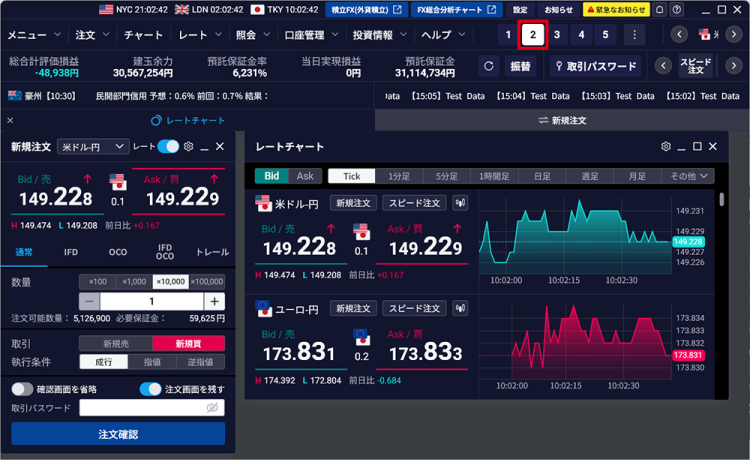Open chart icon for ユーロ-円 row
Image resolution: width=750 pixels, height=460 pixels.
click(x=460, y=308)
